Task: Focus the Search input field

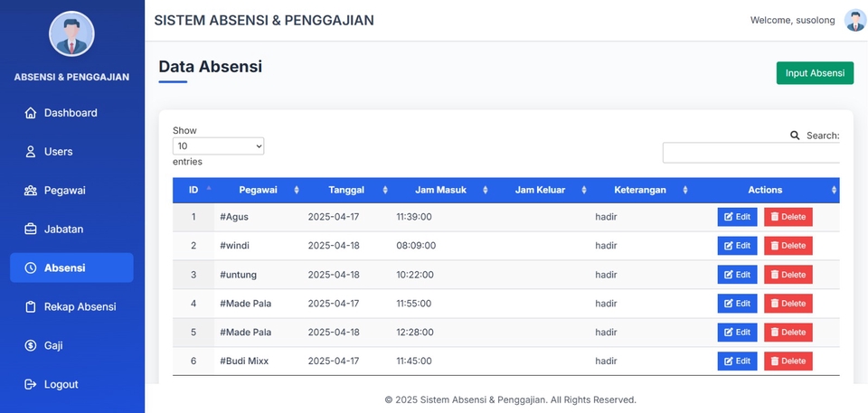Action: click(x=751, y=153)
